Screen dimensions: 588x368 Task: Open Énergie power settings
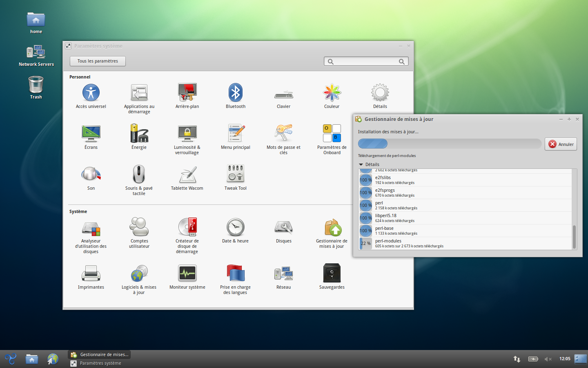pos(139,137)
